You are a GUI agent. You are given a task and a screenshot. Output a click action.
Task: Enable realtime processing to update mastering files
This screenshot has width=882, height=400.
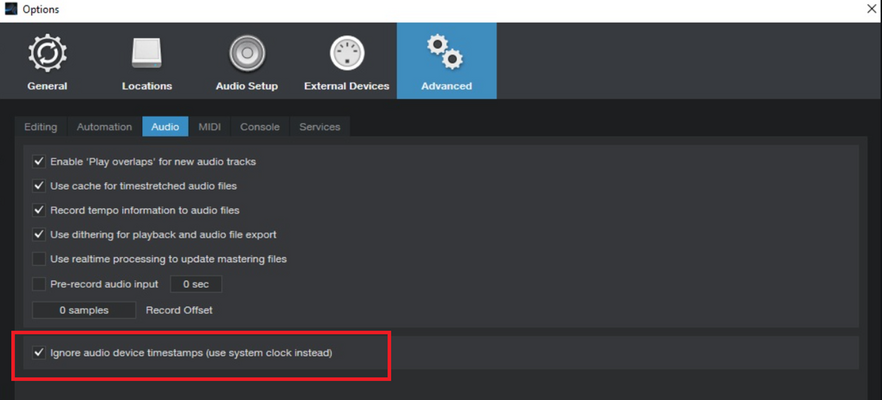pos(39,259)
